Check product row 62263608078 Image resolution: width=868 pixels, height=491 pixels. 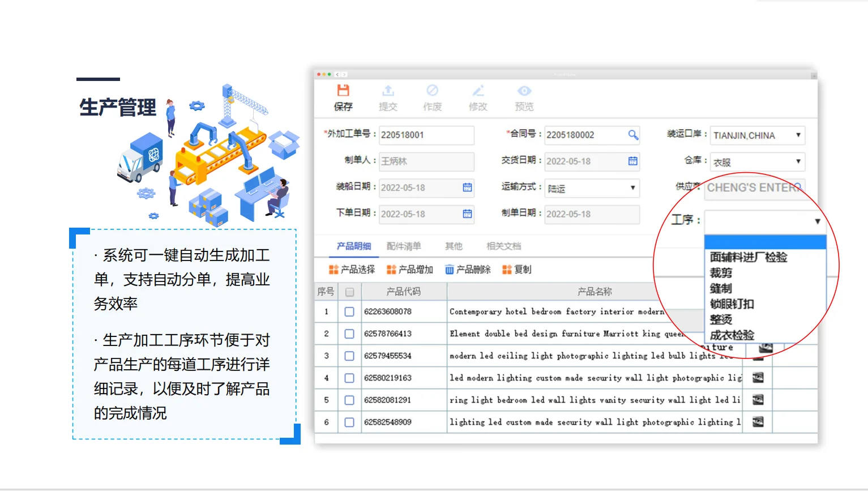349,311
